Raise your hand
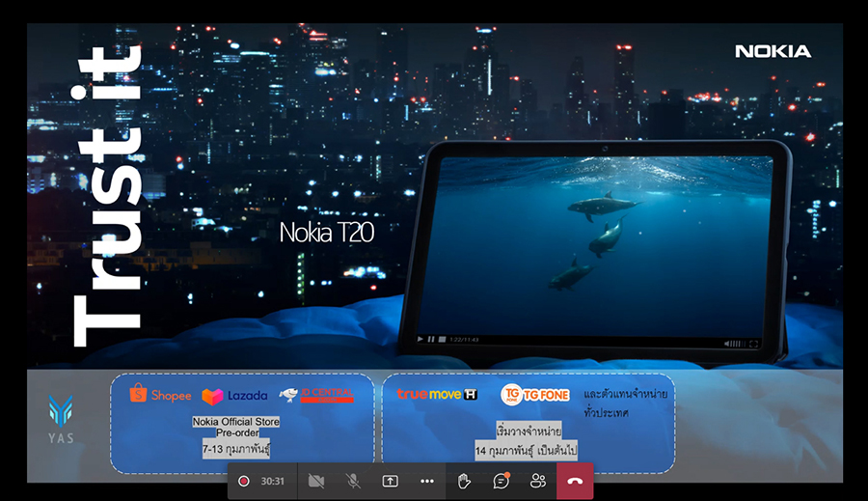 click(x=464, y=481)
